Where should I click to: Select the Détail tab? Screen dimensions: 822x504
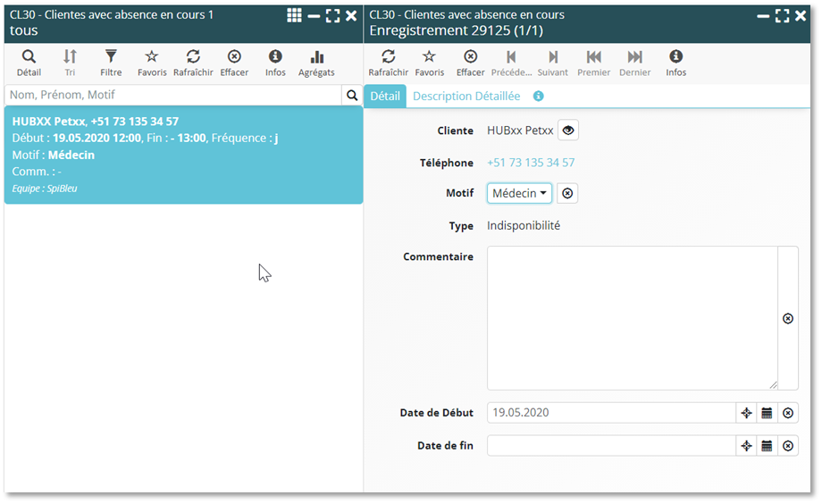pos(385,97)
